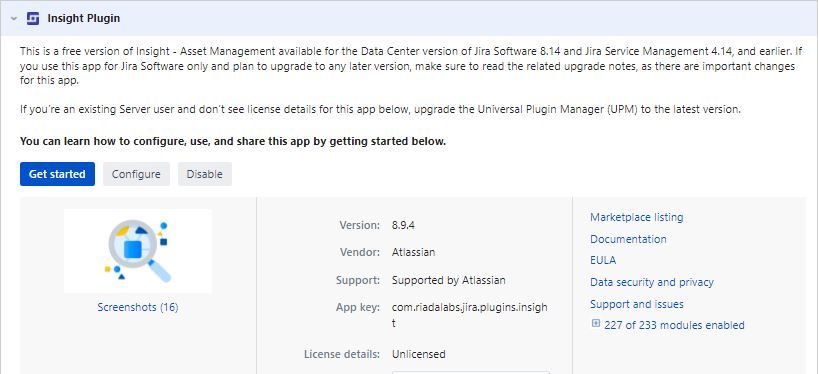Open Support and issues link
The width and height of the screenshot is (818, 374).
pos(636,304)
